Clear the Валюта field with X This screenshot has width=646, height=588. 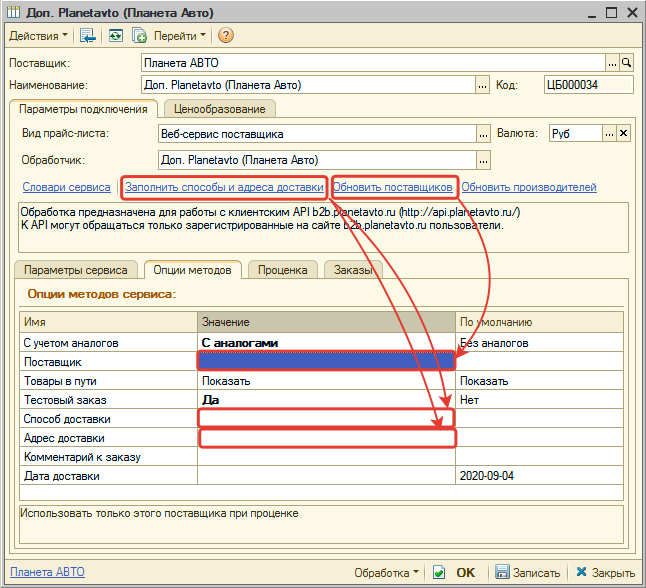point(623,134)
